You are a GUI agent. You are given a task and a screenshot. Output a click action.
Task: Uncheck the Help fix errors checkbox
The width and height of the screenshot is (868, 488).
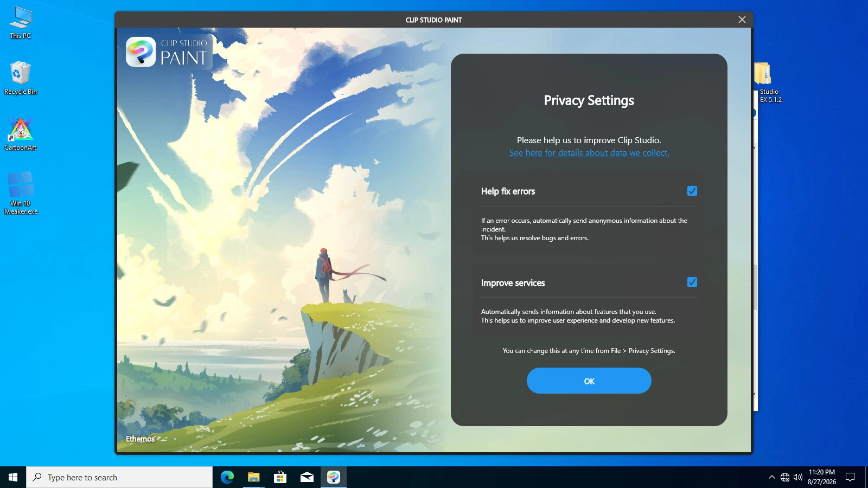[692, 191]
